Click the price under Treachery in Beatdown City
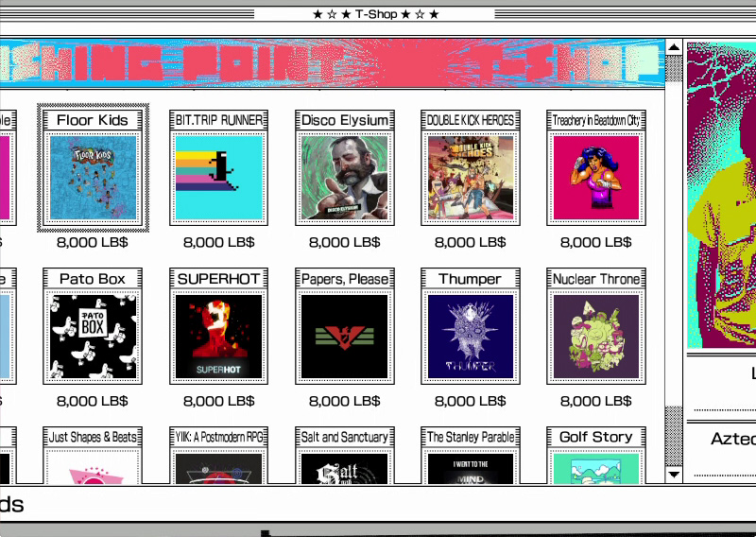This screenshot has height=537, width=756. [x=596, y=242]
